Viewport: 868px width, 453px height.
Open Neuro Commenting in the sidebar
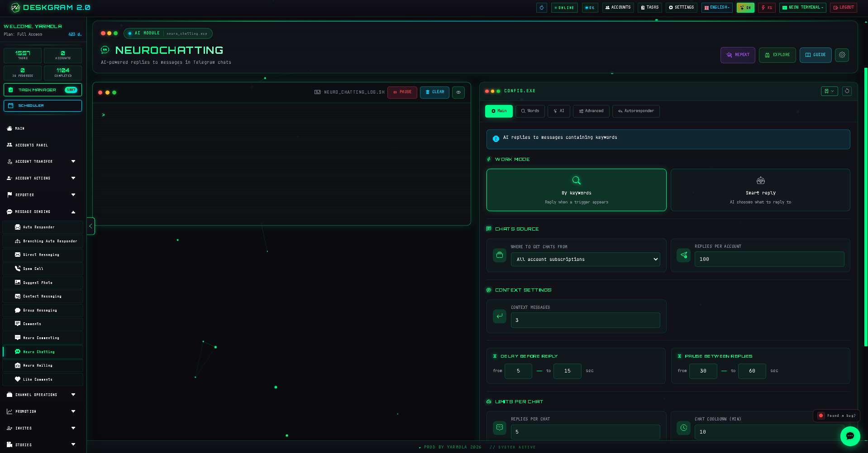(x=43, y=338)
